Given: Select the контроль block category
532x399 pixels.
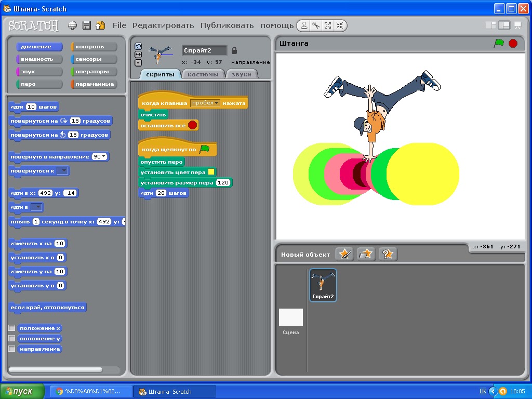Looking at the screenshot, I should [x=94, y=46].
